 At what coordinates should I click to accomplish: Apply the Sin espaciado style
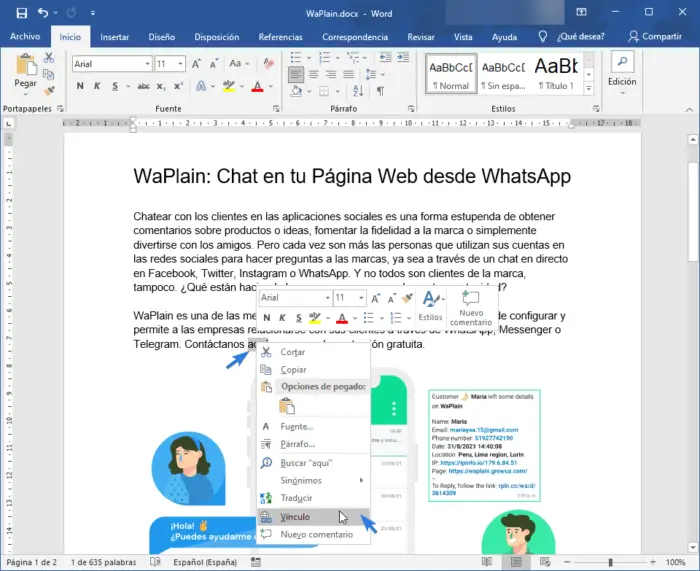[x=504, y=74]
